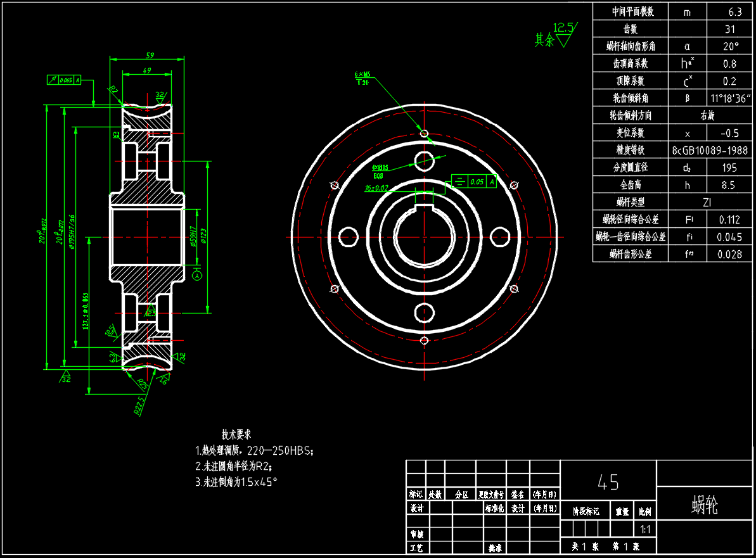The width and height of the screenshot is (756, 558).
Task: Select the 8cGB10089-1988 accuracy grade
Action: pos(710,151)
